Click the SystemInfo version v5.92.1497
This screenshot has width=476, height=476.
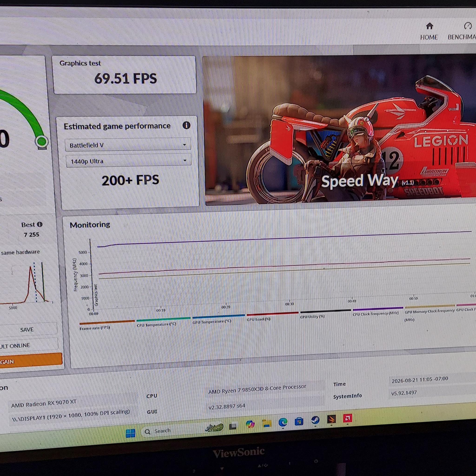404,393
